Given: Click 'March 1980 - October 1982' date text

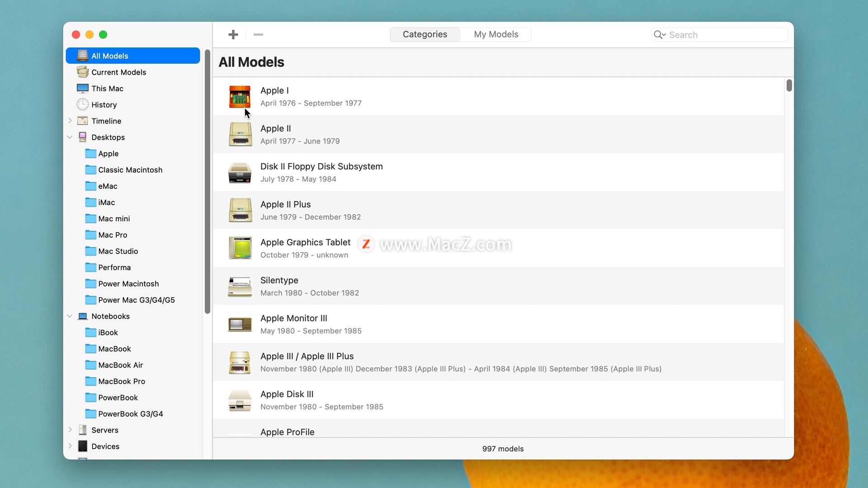Looking at the screenshot, I should [310, 293].
